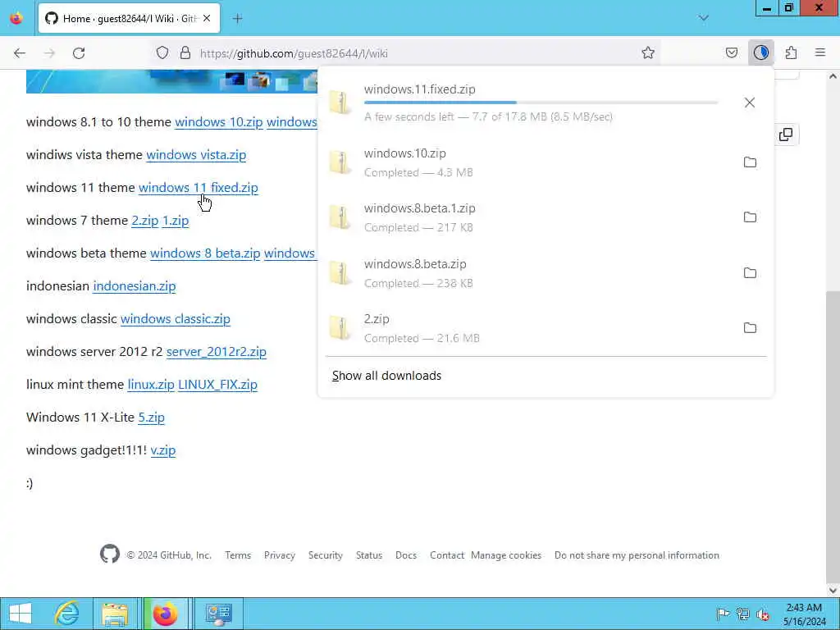Screen dimensions: 840x630
Task: Open the Extensions puzzle icon
Action: (792, 53)
